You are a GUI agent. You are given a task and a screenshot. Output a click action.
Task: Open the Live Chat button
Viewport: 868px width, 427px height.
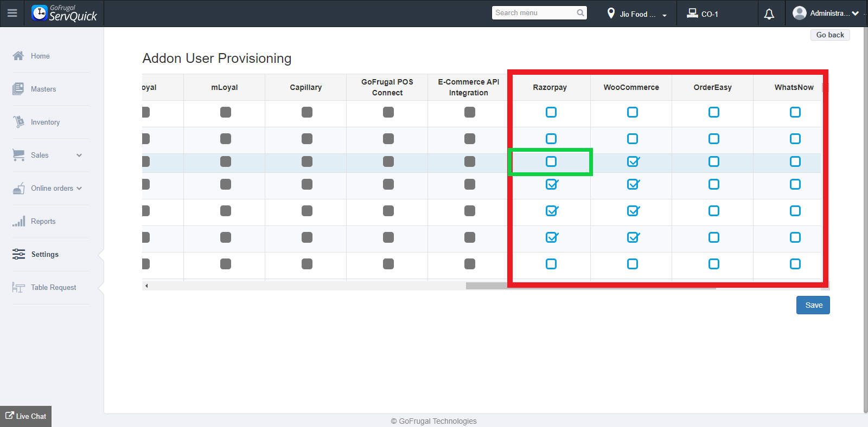click(25, 416)
